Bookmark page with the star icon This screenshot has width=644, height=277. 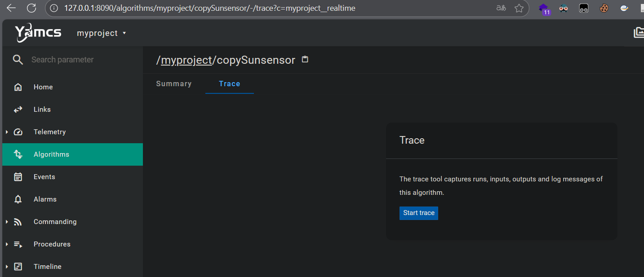pos(519,8)
